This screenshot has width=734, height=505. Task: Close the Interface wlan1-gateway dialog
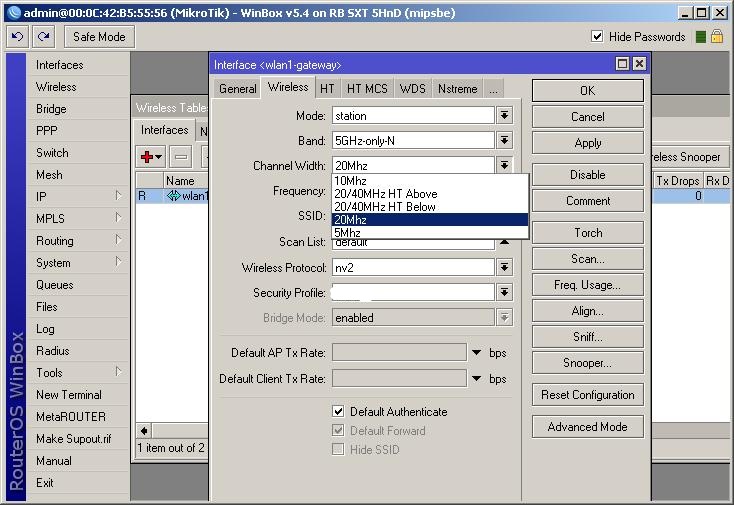coord(639,64)
